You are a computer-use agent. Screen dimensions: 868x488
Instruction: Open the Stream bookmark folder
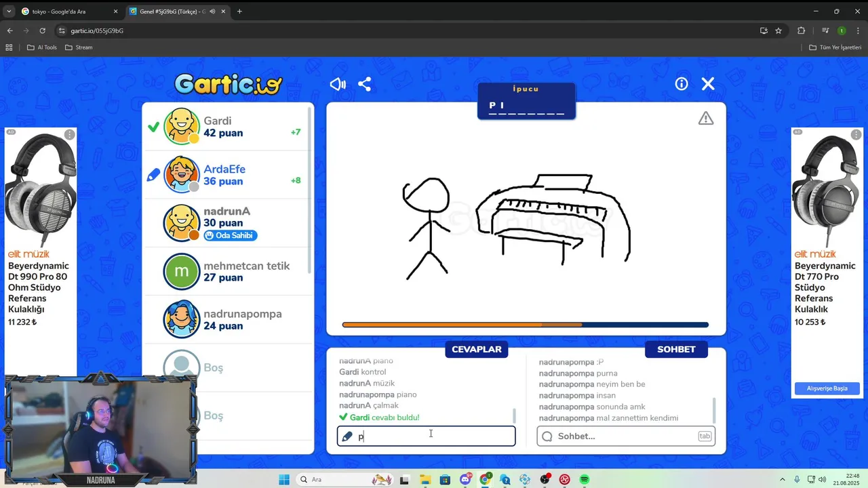[79, 47]
